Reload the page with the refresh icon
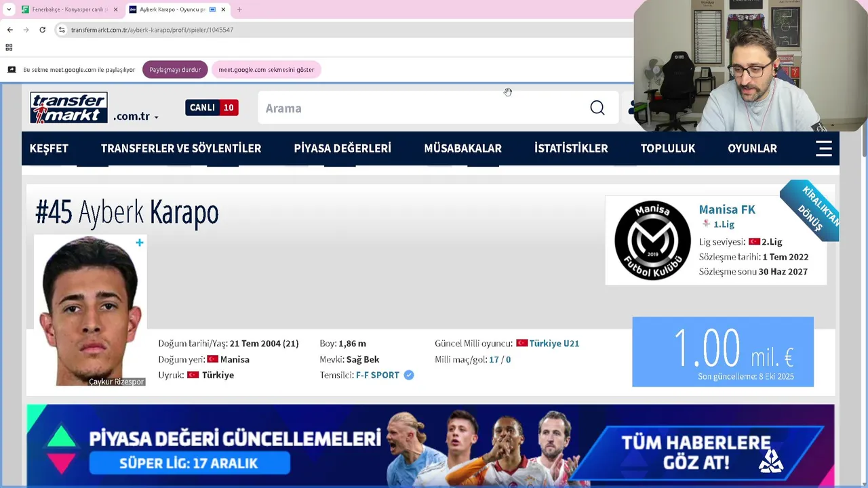 pos(42,30)
